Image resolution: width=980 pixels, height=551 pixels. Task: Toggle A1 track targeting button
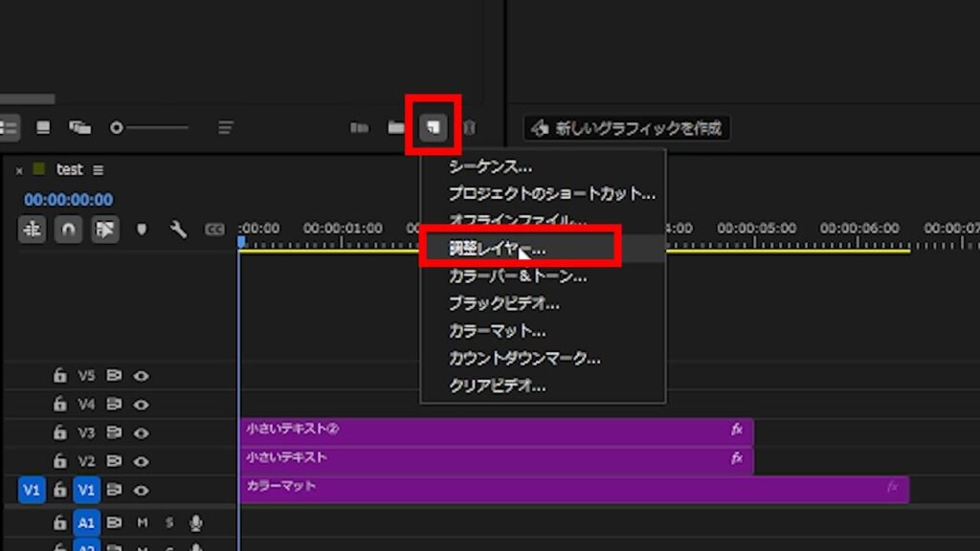[86, 522]
